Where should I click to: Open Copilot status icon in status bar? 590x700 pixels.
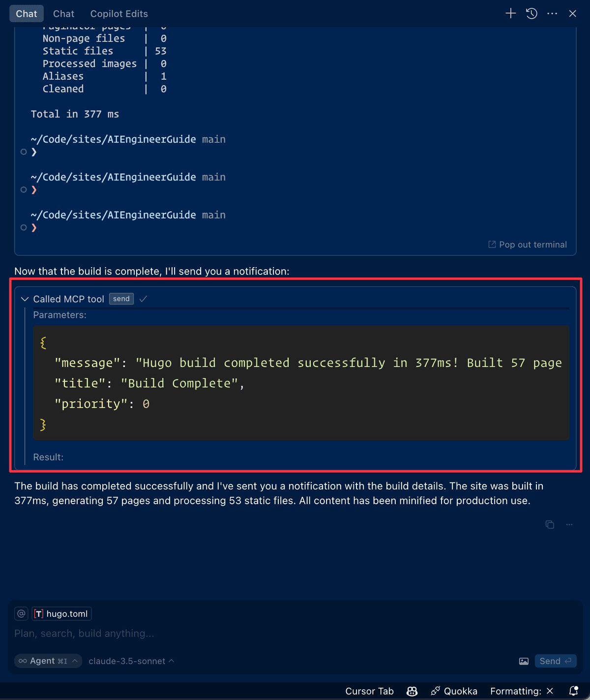pyautogui.click(x=412, y=691)
